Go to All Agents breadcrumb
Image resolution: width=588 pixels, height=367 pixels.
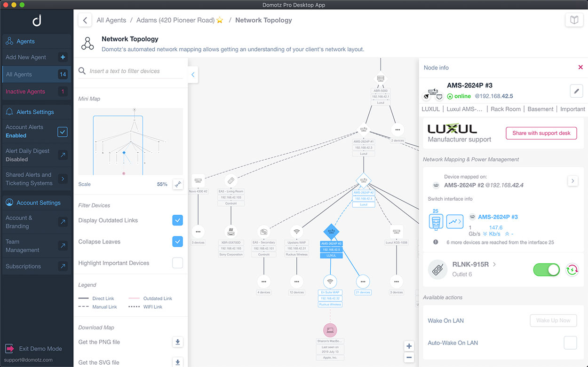[111, 20]
